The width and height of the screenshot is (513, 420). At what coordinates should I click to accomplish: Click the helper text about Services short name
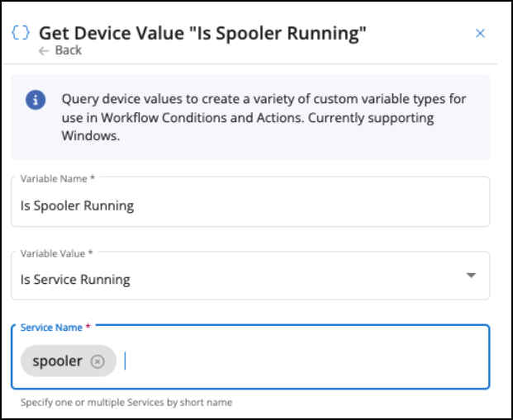point(126,402)
